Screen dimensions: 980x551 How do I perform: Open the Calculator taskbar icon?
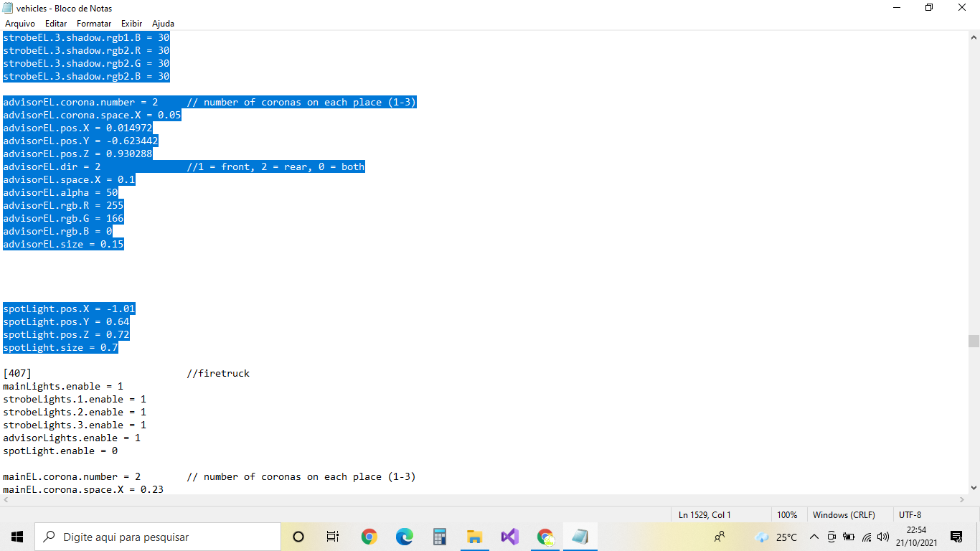pos(440,537)
